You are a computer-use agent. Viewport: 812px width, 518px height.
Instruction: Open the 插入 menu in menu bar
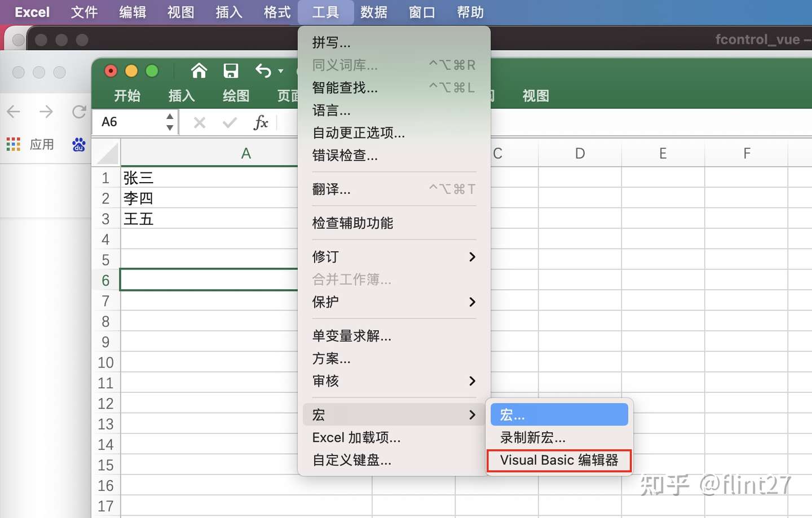(x=230, y=12)
